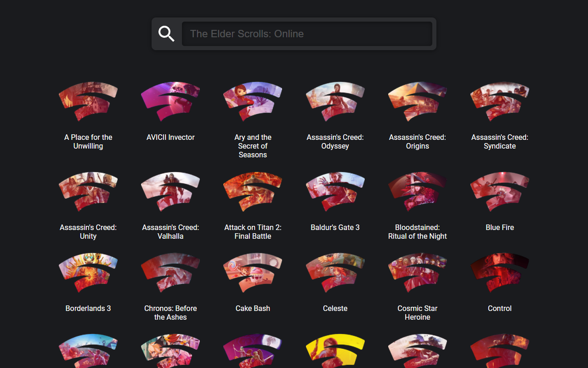
Task: Click the "Control" title text
Action: (500, 308)
